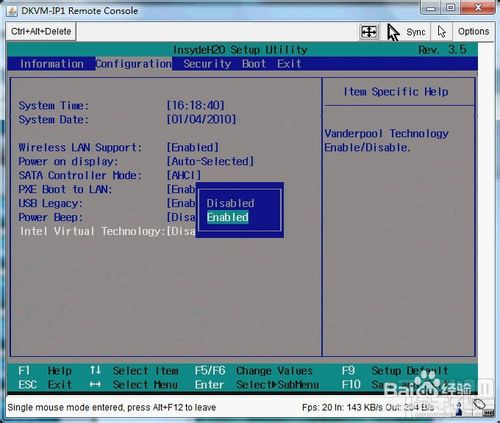Go to the Exit menu tab
Image resolution: width=500 pixels, height=423 pixels.
point(289,64)
